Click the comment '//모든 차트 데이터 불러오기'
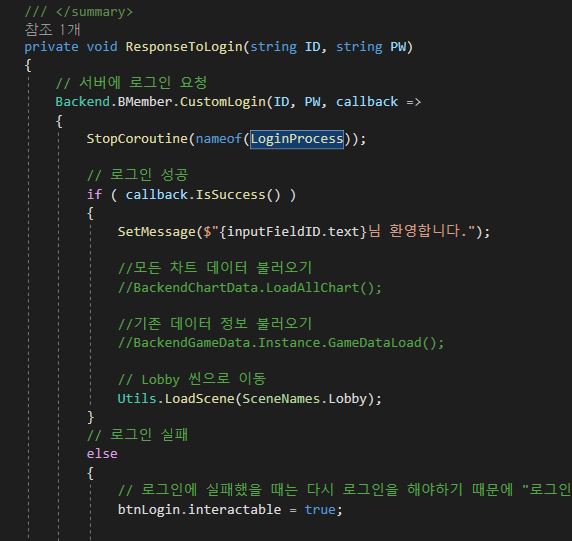Screen dimensions: 572x541 pyautogui.click(x=215, y=268)
